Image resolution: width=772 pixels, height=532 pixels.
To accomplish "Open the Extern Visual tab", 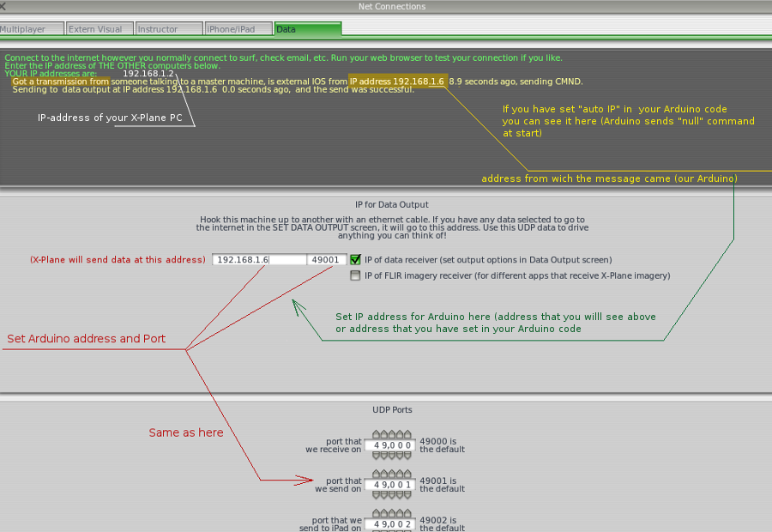I will click(100, 29).
